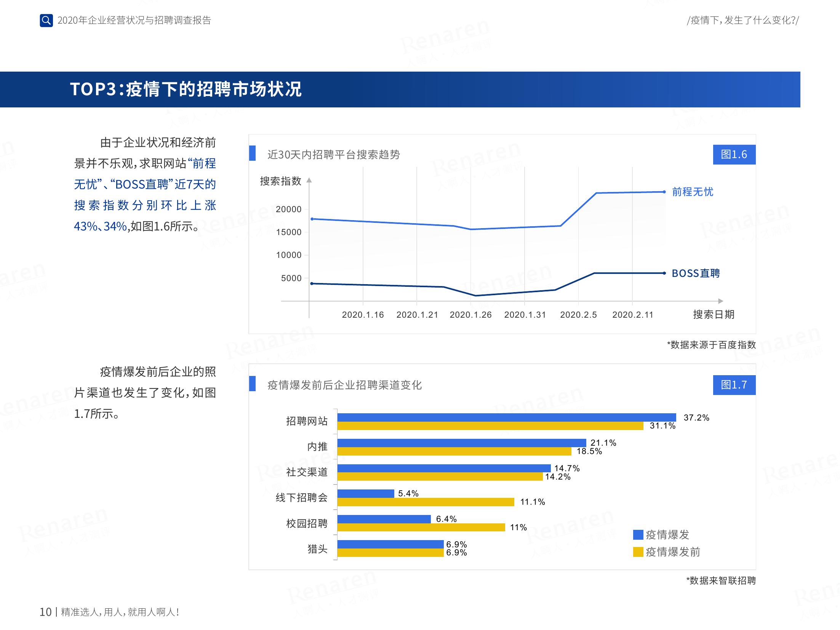Screen dimensions: 840x630
Task: Click the 20000 value on search index axis
Action: coord(288,209)
